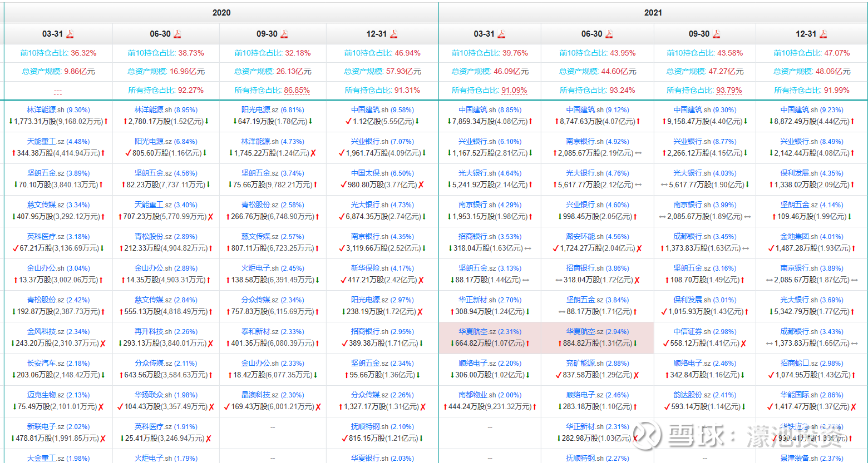Open the 中国太保 stock link

click(x=366, y=173)
